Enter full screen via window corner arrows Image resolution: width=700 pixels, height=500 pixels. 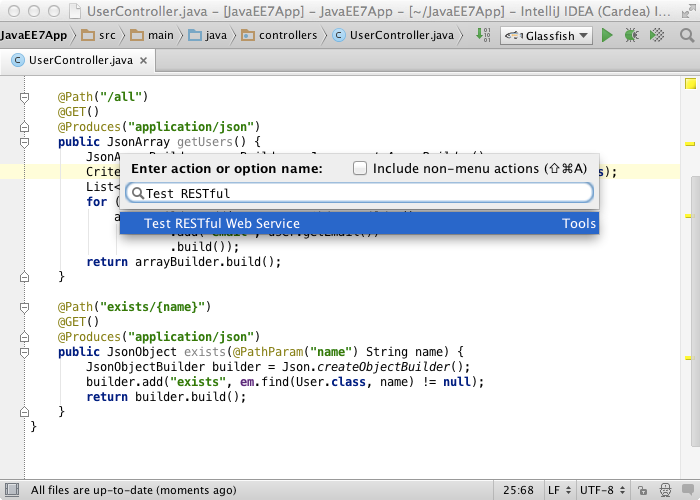688,11
